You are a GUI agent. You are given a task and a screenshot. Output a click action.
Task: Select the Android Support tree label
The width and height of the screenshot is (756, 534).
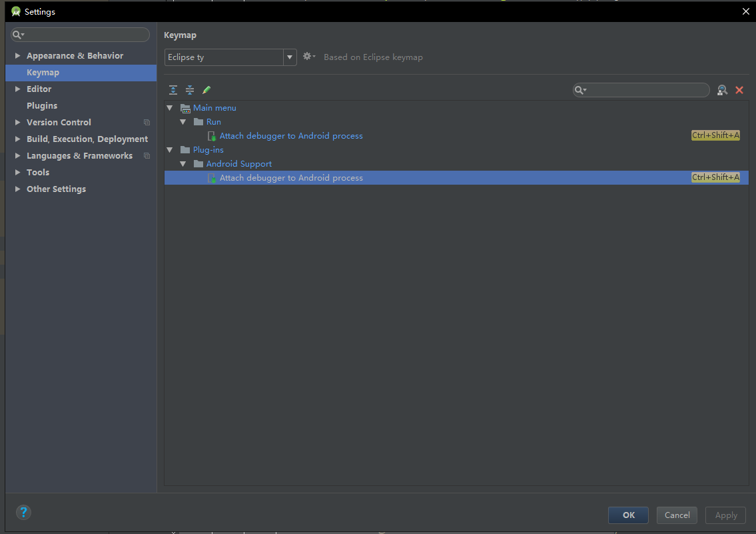pyautogui.click(x=239, y=164)
